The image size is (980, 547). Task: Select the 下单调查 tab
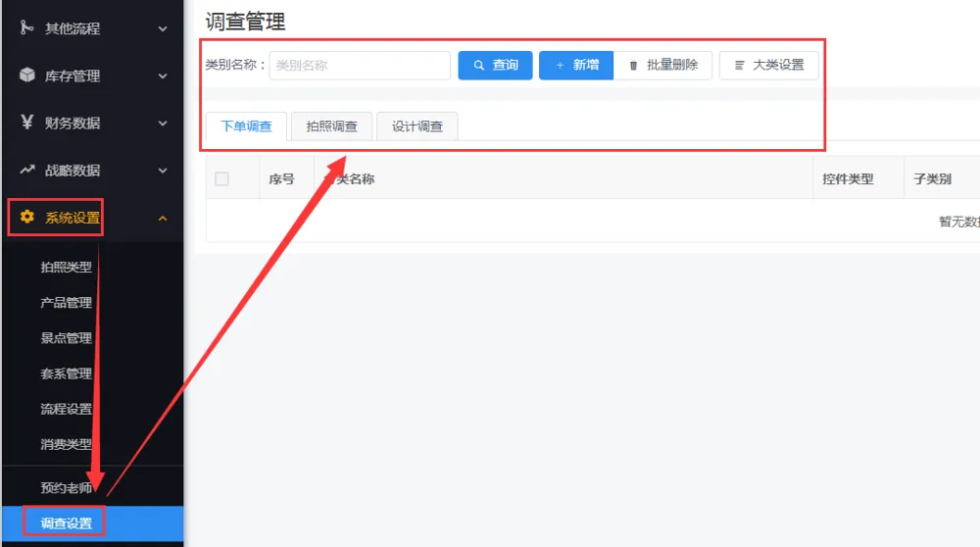[x=246, y=126]
